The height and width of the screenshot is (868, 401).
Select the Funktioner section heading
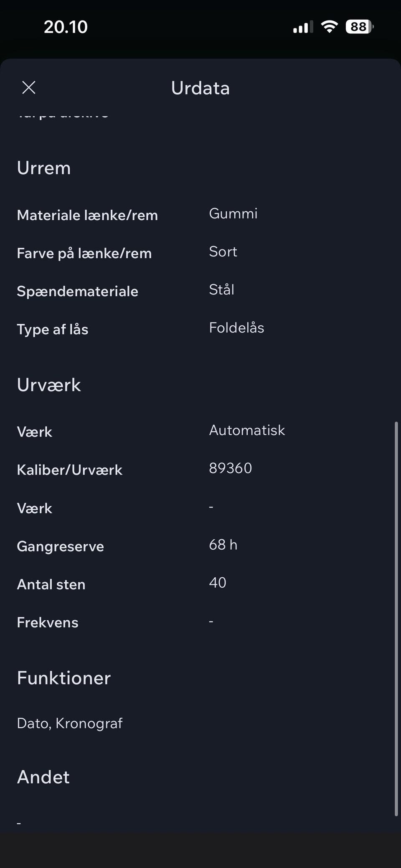click(64, 678)
